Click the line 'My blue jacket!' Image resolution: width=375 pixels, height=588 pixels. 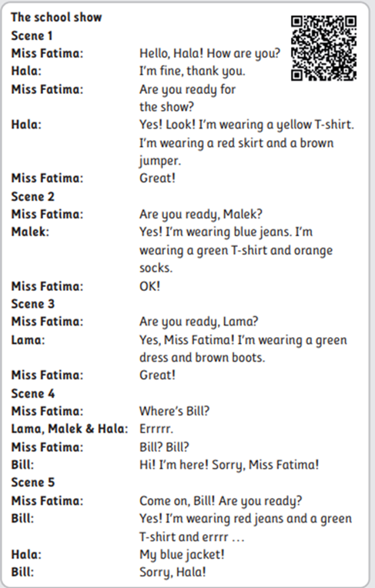(x=182, y=555)
